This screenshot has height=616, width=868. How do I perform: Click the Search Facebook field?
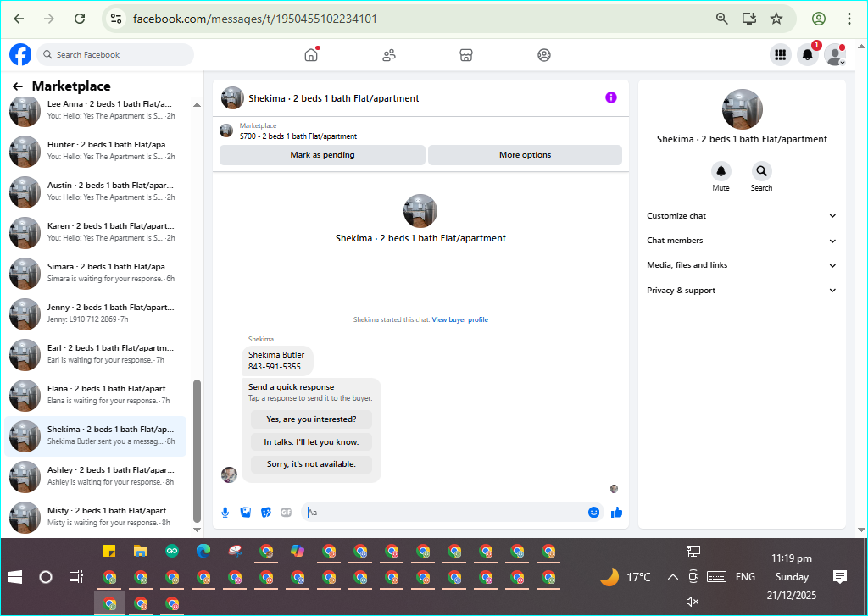tap(115, 55)
